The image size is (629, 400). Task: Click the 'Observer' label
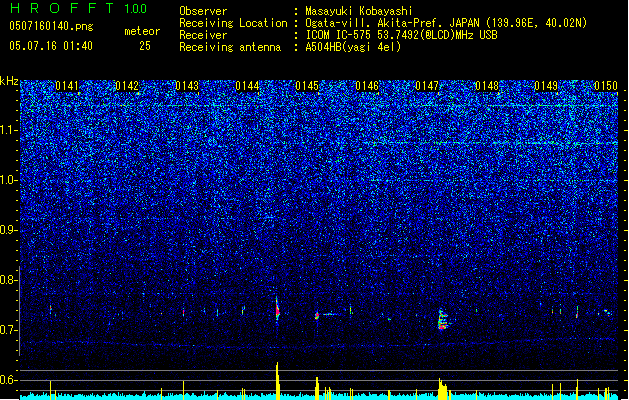(203, 11)
